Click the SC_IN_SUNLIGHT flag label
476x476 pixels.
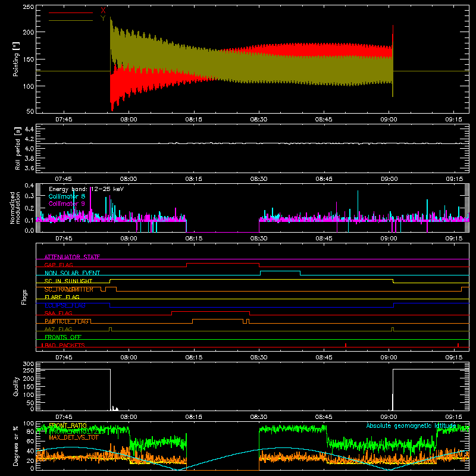coord(68,281)
